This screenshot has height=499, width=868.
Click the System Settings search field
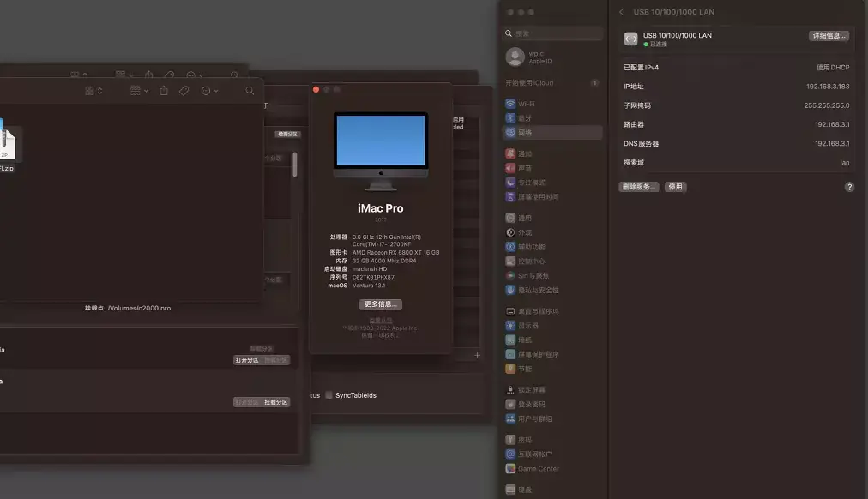click(x=552, y=33)
